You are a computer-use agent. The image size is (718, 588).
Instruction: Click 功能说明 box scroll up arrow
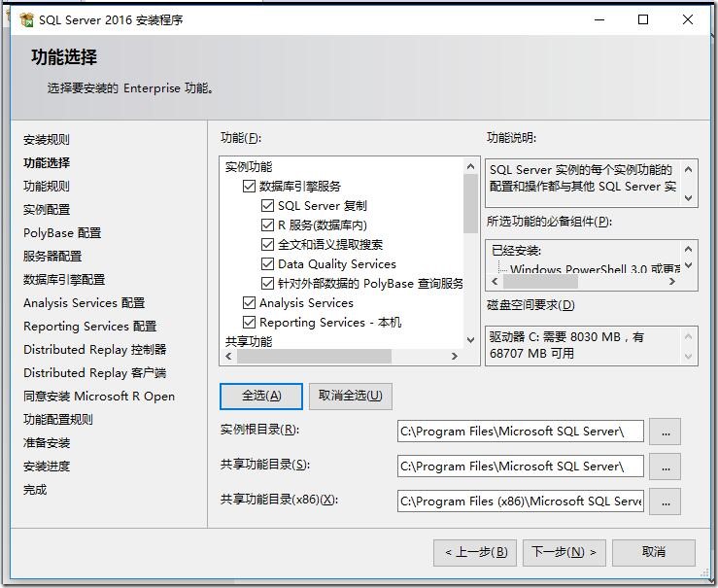688,169
